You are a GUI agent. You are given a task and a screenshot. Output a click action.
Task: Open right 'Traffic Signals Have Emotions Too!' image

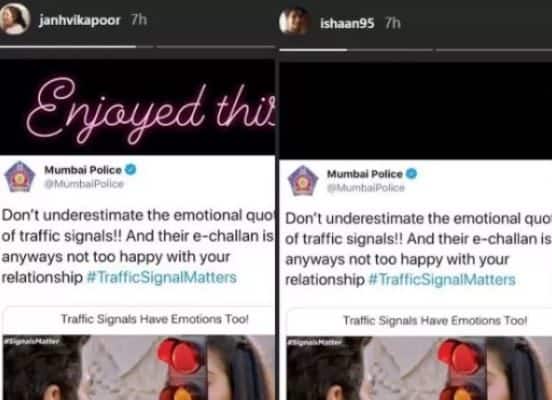(x=419, y=354)
